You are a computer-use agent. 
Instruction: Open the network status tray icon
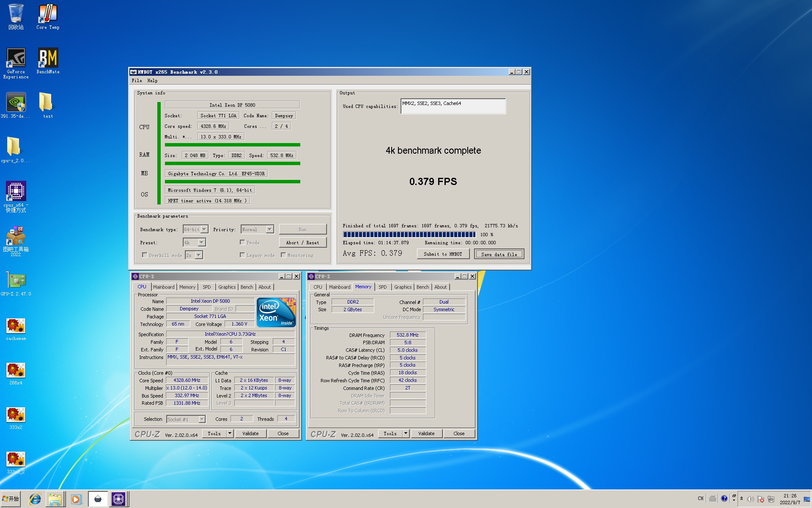click(x=771, y=499)
